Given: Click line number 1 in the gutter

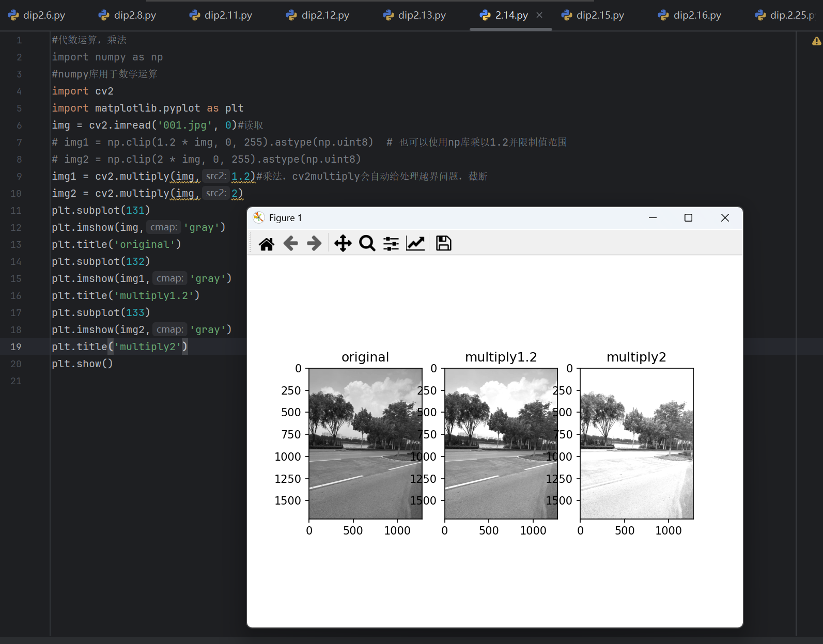Looking at the screenshot, I should pyautogui.click(x=19, y=40).
